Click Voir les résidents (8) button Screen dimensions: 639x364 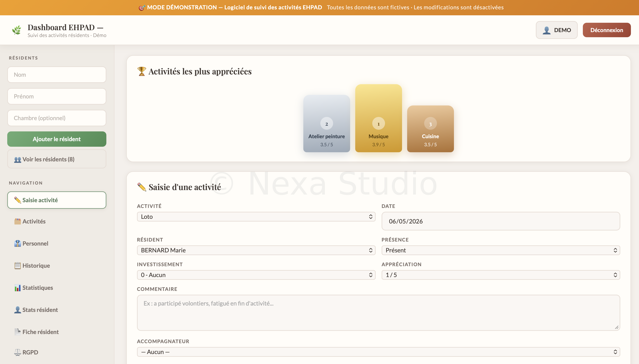click(57, 159)
